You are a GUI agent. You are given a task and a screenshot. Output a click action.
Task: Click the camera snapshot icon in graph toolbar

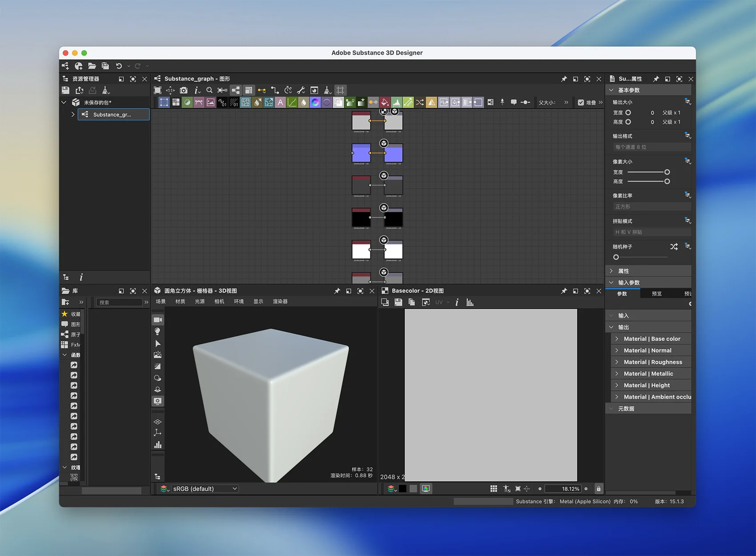pos(183,90)
